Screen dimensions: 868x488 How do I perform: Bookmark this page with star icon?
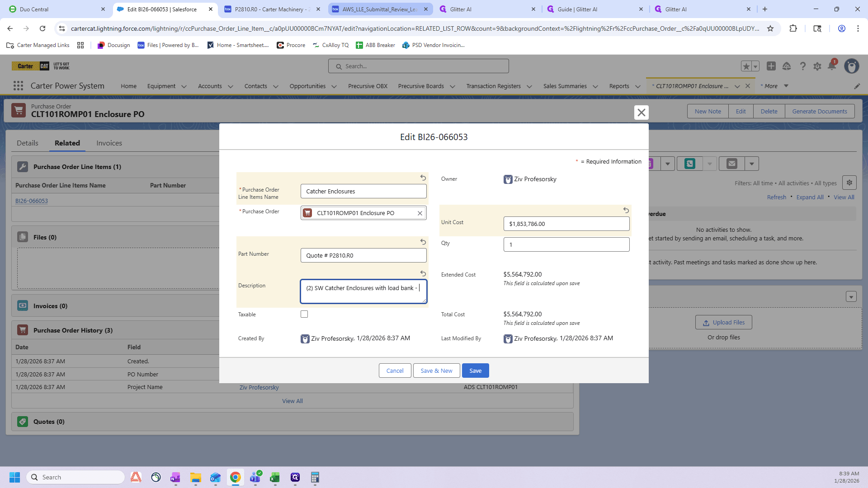point(770,28)
